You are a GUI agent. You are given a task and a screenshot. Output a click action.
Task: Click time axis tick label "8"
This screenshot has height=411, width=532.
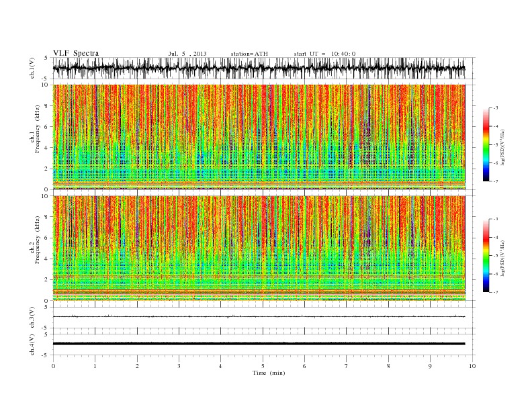point(388,366)
